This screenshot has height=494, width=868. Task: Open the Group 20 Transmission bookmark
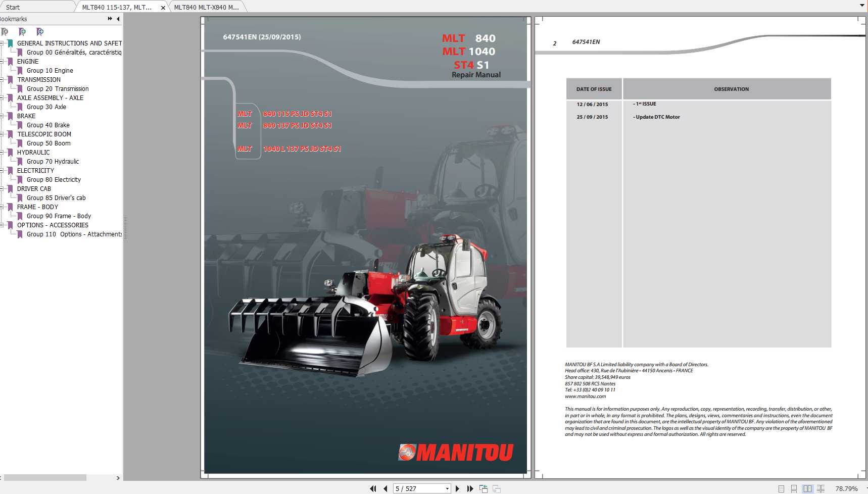click(58, 89)
